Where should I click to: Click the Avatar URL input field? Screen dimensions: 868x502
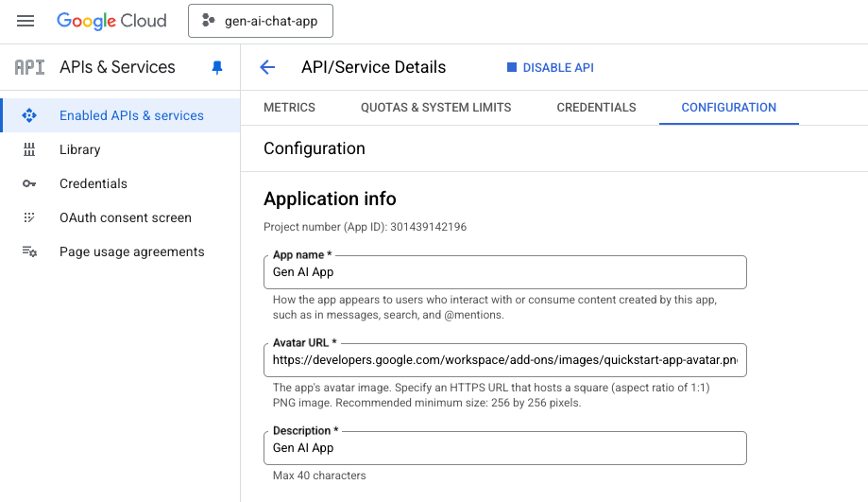(x=504, y=360)
